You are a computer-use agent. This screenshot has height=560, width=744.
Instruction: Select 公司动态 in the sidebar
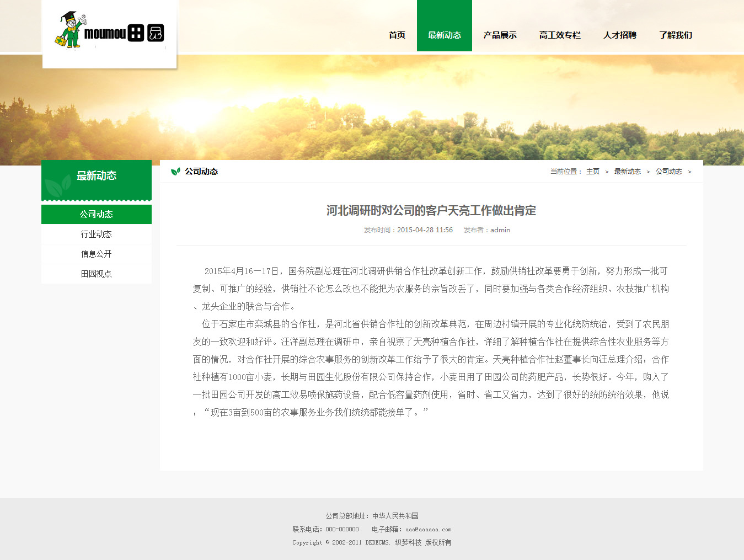[x=97, y=214]
